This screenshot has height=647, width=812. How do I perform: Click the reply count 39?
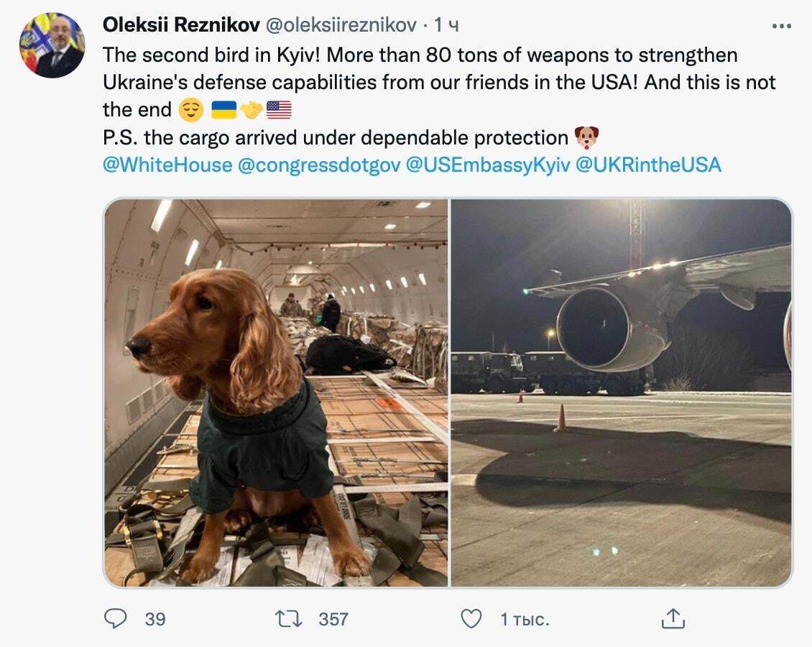(x=155, y=618)
